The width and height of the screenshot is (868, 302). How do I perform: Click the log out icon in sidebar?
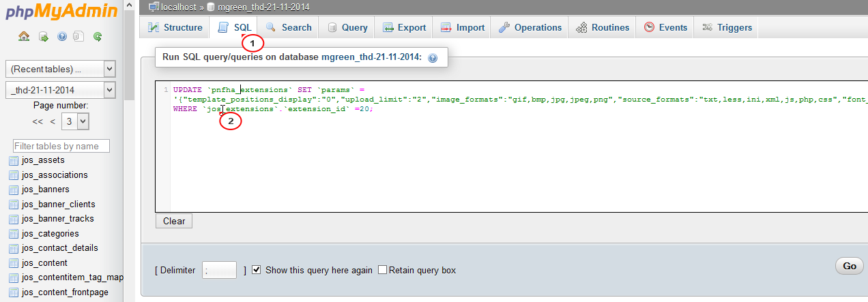[x=44, y=36]
